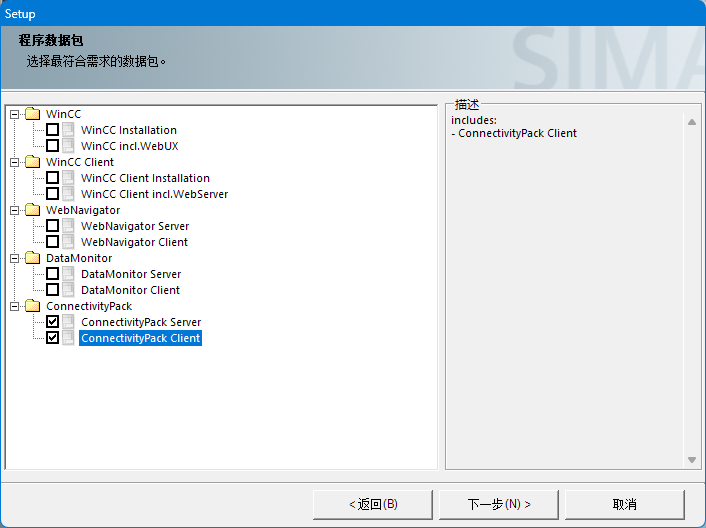Click the WinCC folder icon
This screenshot has height=528, width=706.
[x=32, y=114]
